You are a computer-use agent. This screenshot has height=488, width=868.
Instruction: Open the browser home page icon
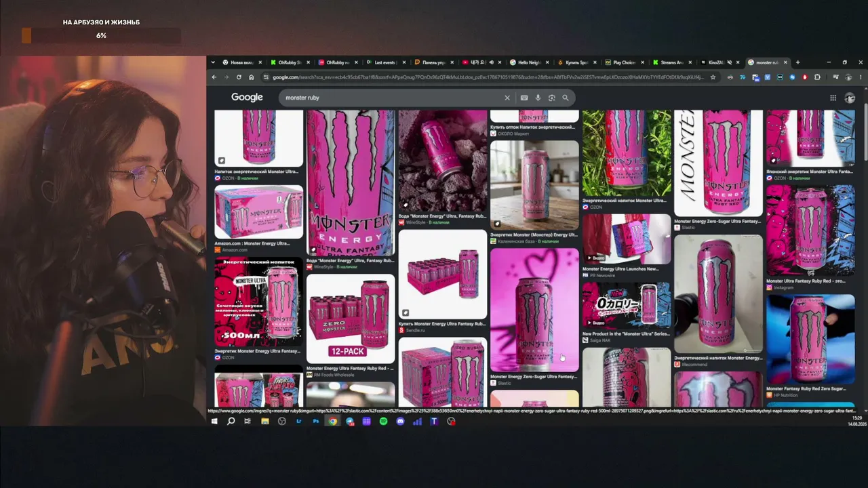(251, 77)
